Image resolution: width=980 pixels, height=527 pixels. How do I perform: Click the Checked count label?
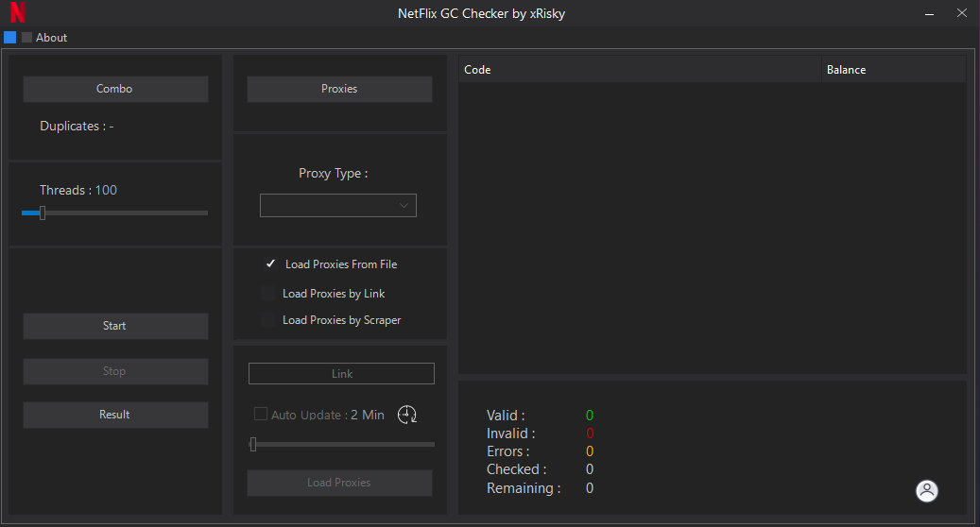517,469
